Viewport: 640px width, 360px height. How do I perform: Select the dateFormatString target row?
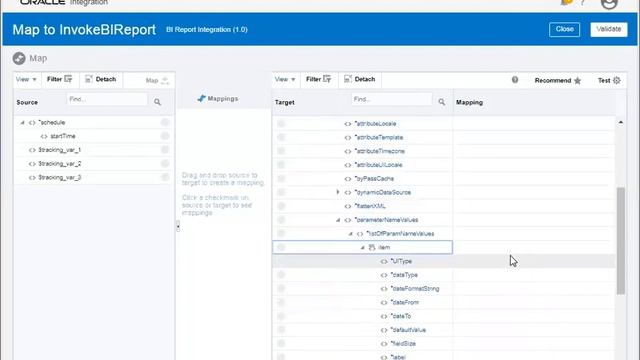click(x=444, y=289)
